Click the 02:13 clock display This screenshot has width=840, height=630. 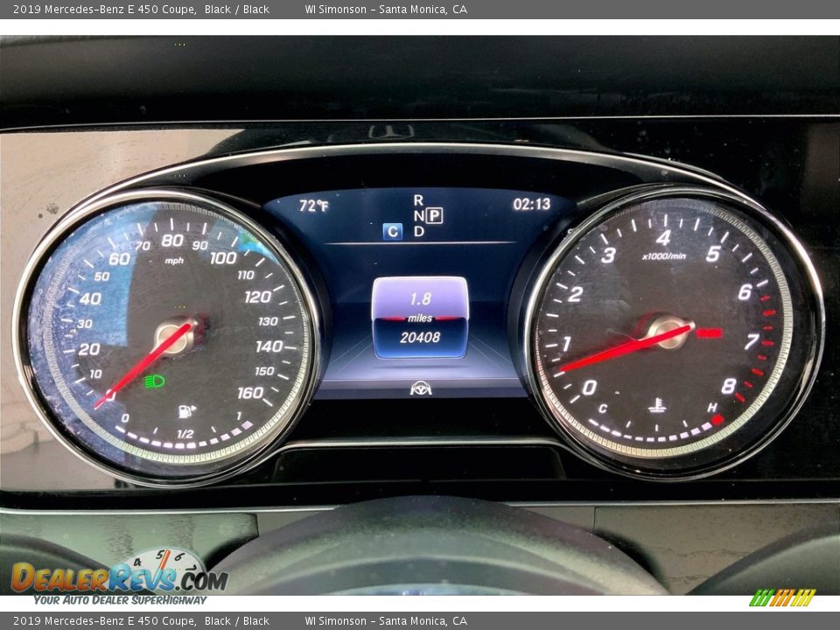531,204
